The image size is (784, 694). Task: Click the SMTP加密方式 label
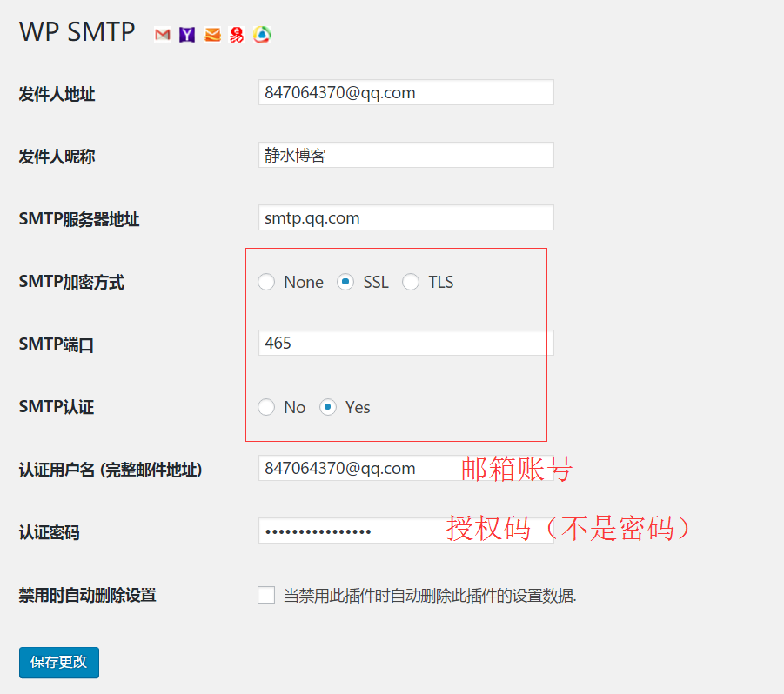[71, 282]
